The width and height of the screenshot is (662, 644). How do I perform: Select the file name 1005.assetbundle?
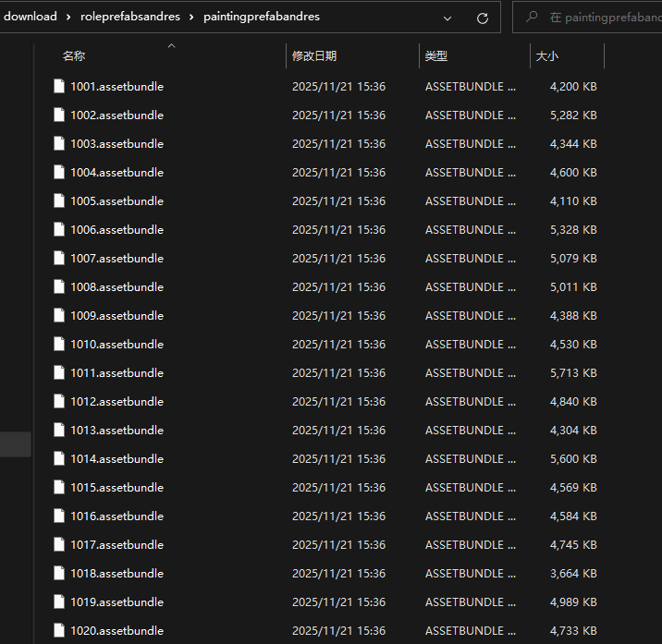point(116,201)
